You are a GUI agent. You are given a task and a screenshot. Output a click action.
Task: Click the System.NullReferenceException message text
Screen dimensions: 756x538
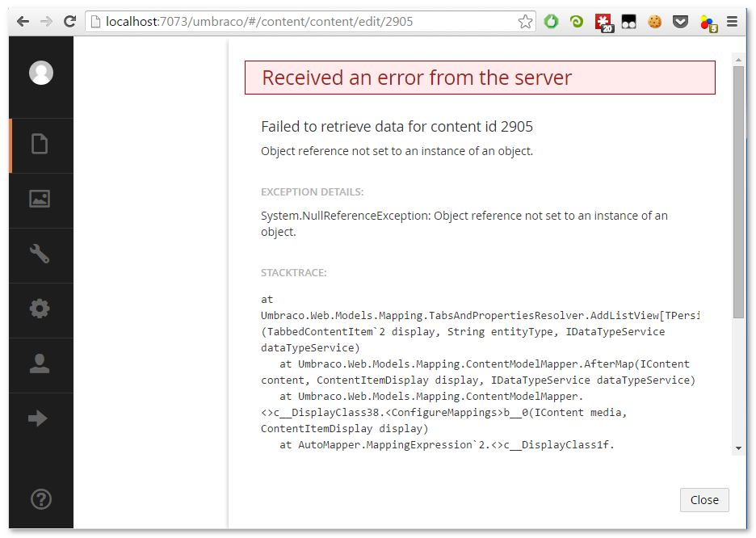point(464,224)
